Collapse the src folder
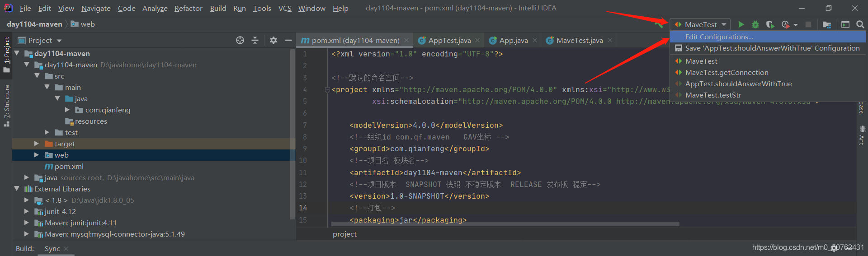The width and height of the screenshot is (868, 256). point(37,76)
